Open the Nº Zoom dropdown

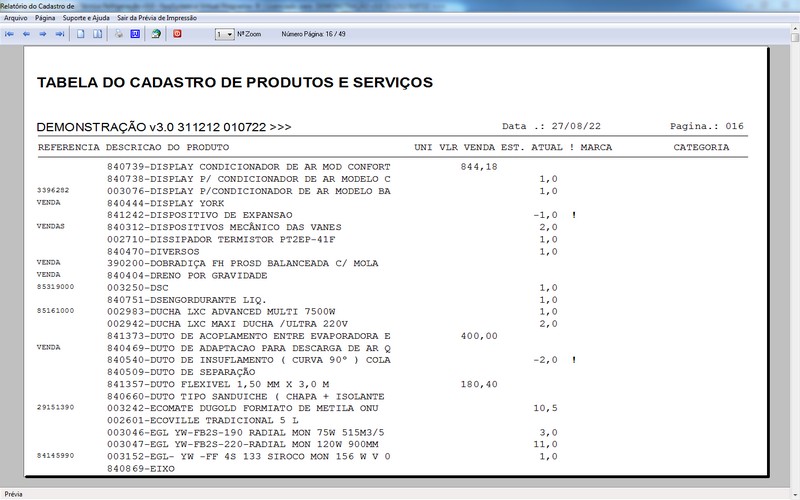[x=224, y=34]
